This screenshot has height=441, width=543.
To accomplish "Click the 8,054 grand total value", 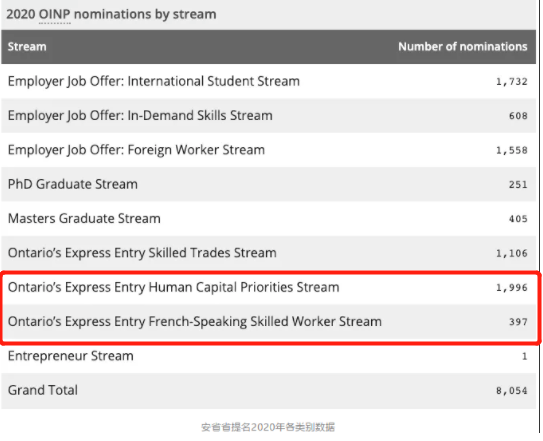I will [x=512, y=391].
